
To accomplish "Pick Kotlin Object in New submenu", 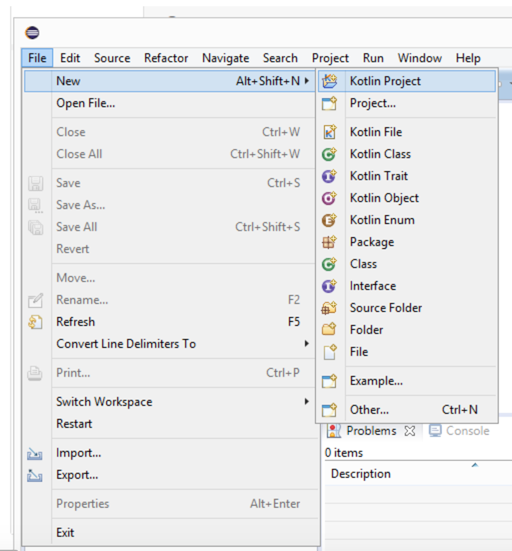I will (x=407, y=198).
